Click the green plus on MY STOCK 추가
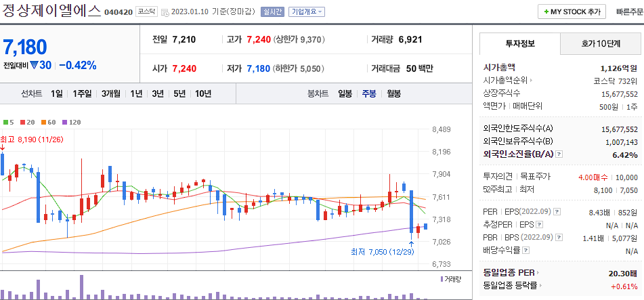Image resolution: width=644 pixels, height=300 pixels. tap(546, 12)
